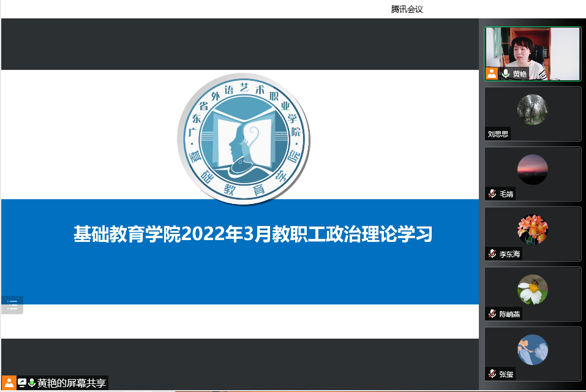Click the round college logo on the slide
The width and height of the screenshot is (586, 392).
[244, 139]
